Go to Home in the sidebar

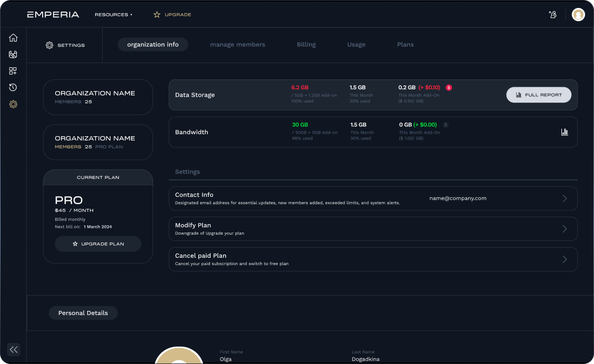pos(13,38)
